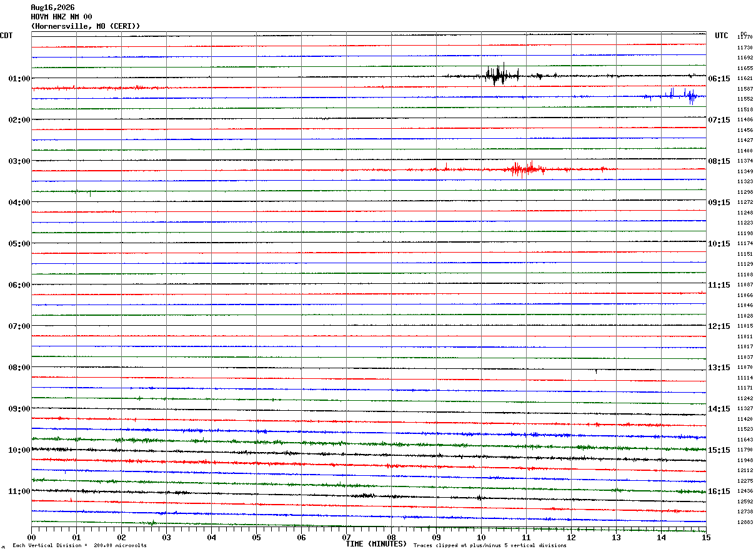Click the DC offset value "11770"
Image resolution: width=756 pixels, height=554 pixels.
click(x=745, y=38)
